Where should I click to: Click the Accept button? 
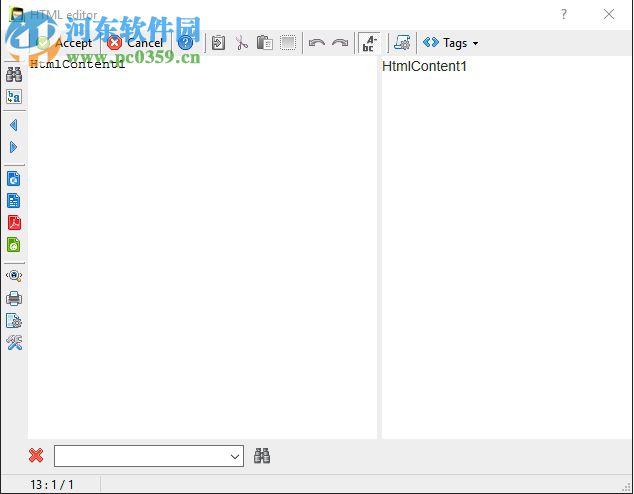coord(65,43)
